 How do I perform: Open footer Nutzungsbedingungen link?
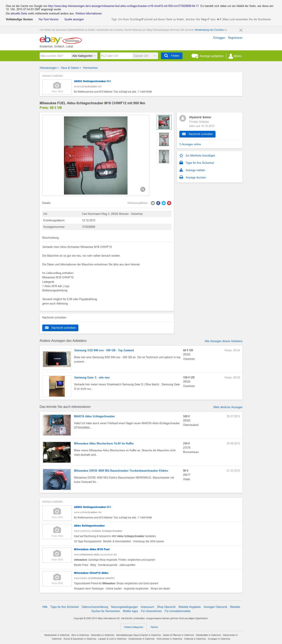(124, 607)
